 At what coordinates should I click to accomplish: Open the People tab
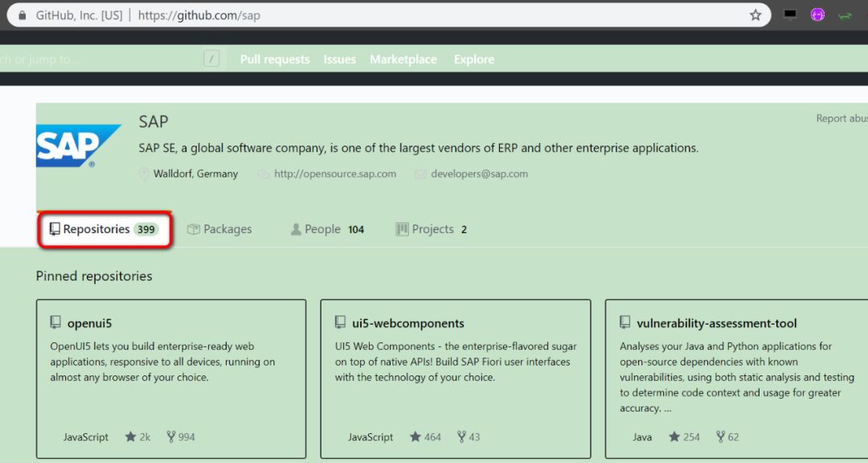[x=321, y=230]
